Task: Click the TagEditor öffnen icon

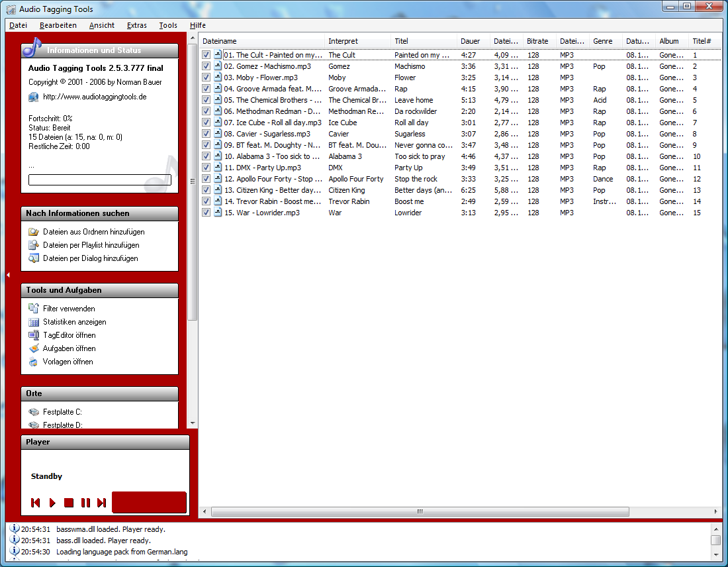Action: [x=34, y=335]
